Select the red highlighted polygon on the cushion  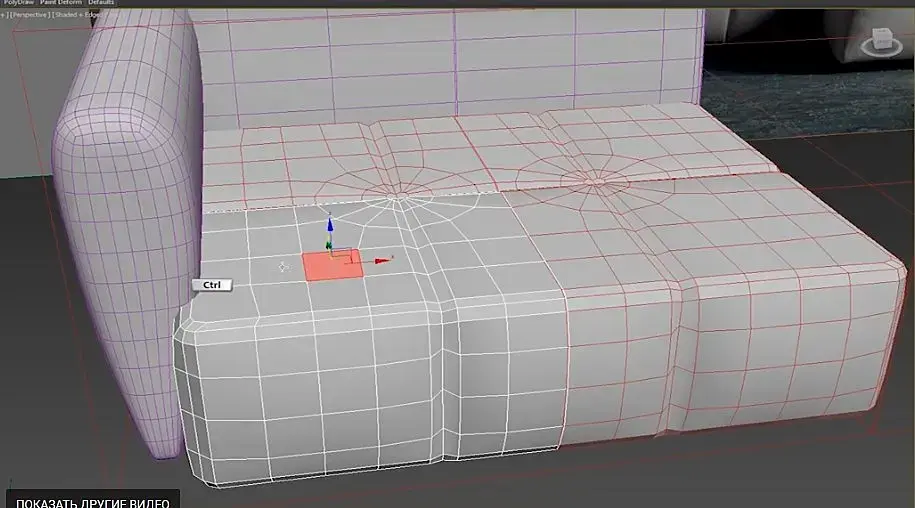coord(333,266)
